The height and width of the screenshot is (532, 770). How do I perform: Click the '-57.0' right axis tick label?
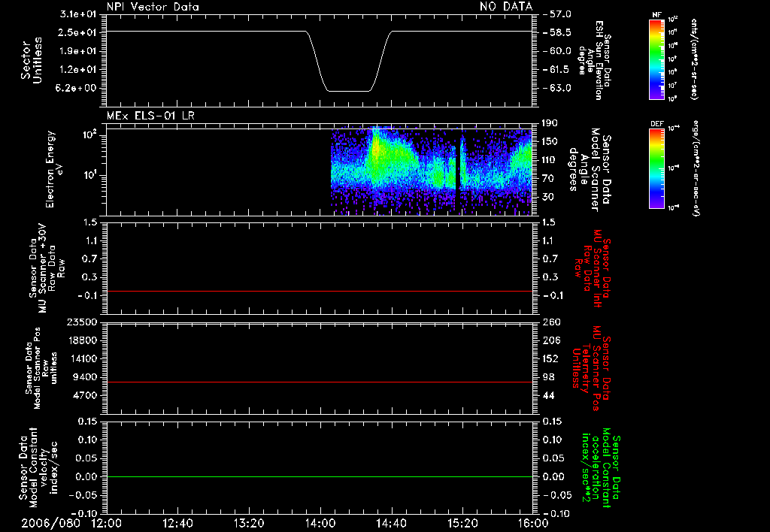point(559,14)
